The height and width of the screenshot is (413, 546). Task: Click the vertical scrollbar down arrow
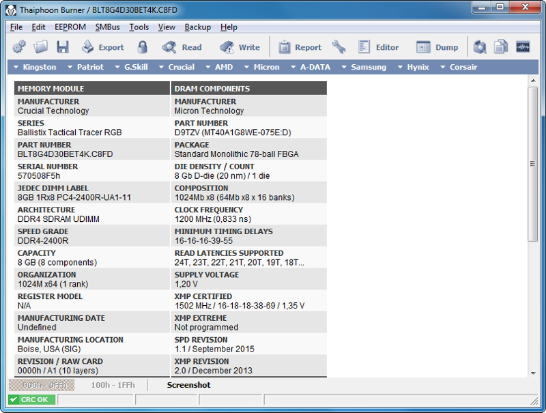[x=533, y=373]
